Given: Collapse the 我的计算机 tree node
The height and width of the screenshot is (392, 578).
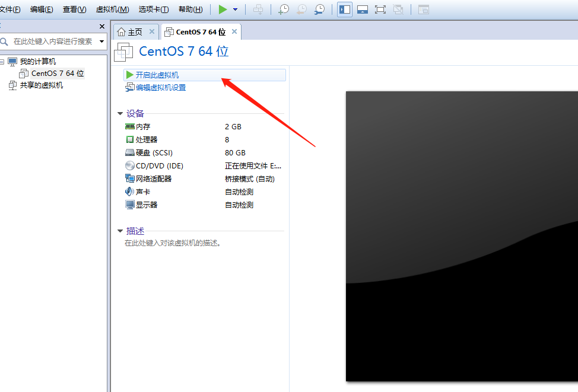Looking at the screenshot, I should pyautogui.click(x=2, y=62).
